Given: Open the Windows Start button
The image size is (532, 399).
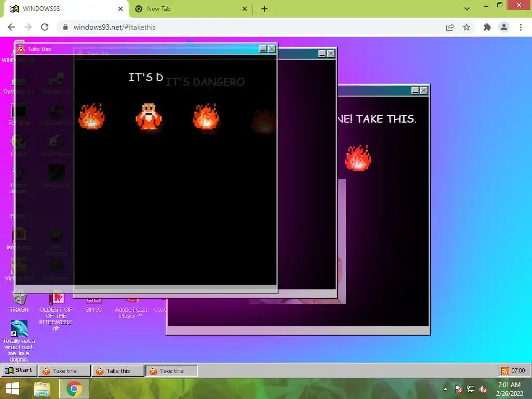Looking at the screenshot, I should tap(12, 389).
